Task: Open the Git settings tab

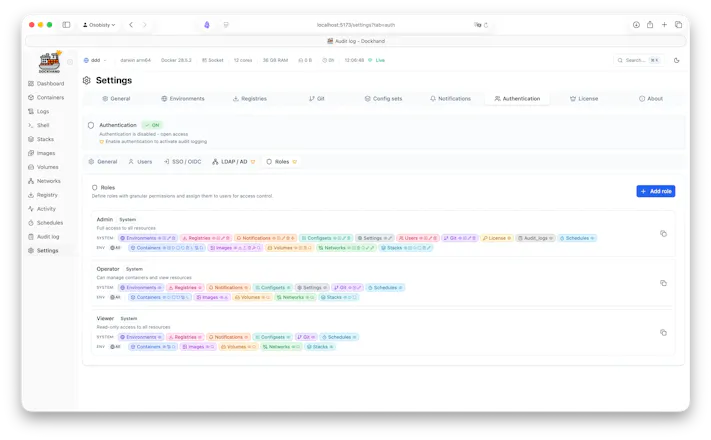Action: point(317,99)
